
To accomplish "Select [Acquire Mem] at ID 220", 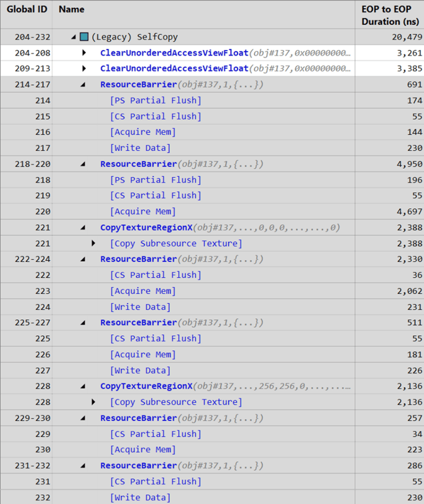I will click(143, 212).
